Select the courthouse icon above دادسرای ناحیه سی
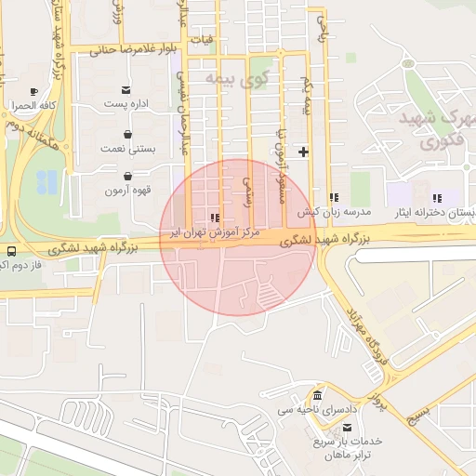 (317, 395)
